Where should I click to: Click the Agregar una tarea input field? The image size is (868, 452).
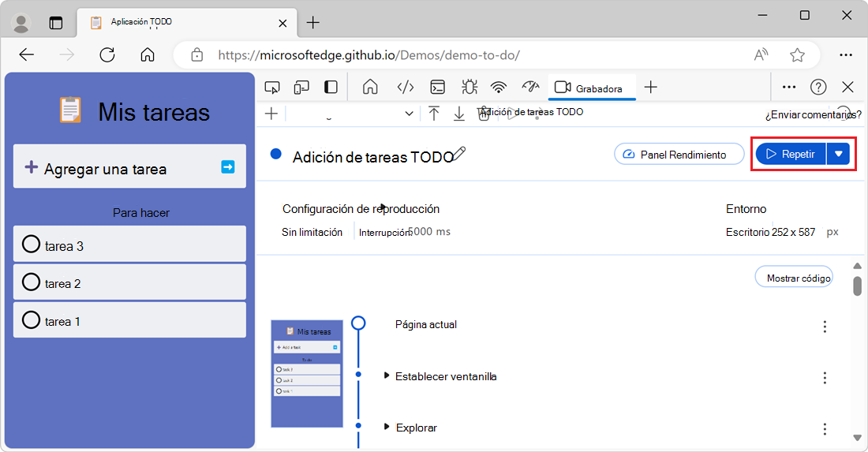tap(129, 166)
